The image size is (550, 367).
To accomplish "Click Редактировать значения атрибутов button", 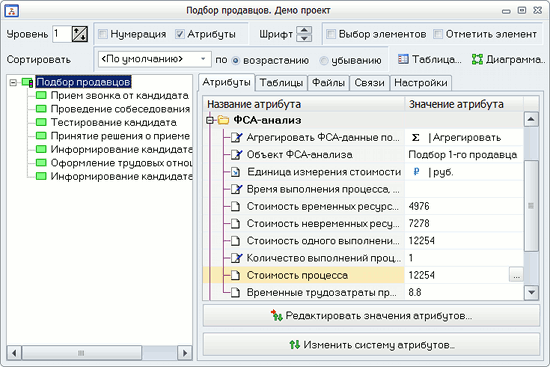I will pyautogui.click(x=371, y=316).
